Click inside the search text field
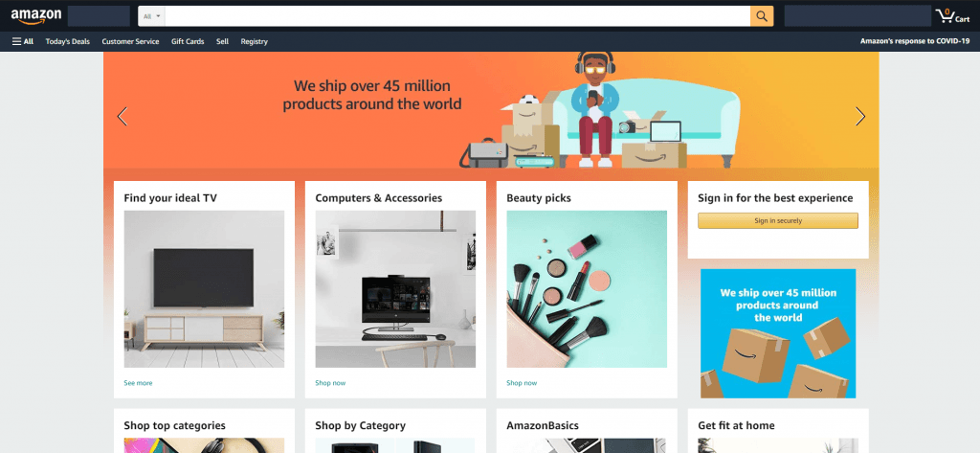The width and height of the screenshot is (980, 453). 457,16
